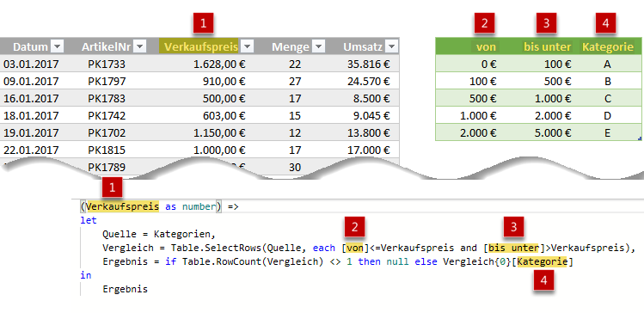Select the Umsatz header cell
This screenshot has height=313, width=644.
click(364, 46)
